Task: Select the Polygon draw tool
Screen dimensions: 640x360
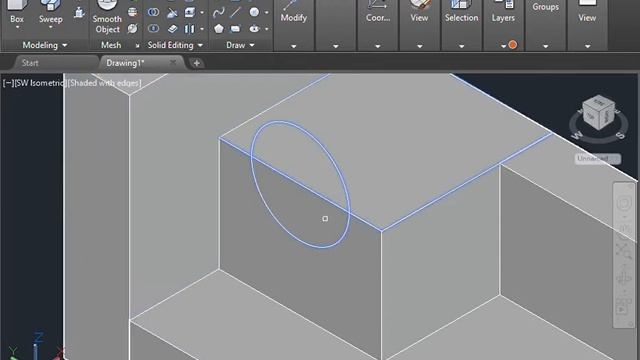Action: coord(219,29)
